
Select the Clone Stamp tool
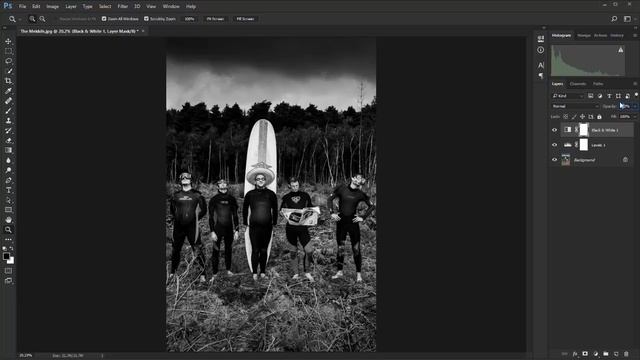click(8, 120)
